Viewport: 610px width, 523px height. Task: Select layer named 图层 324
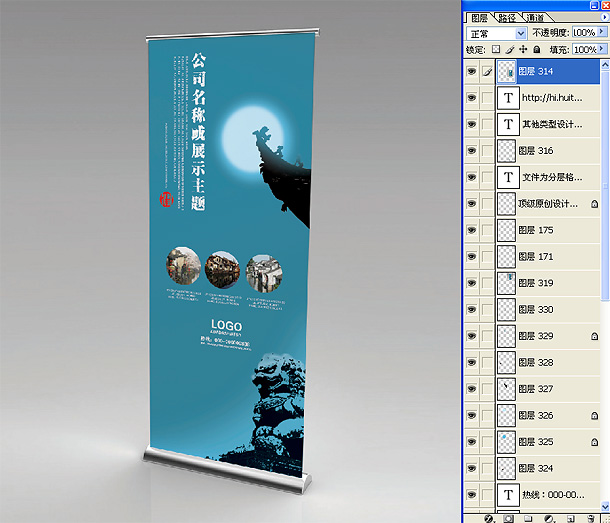(536, 468)
